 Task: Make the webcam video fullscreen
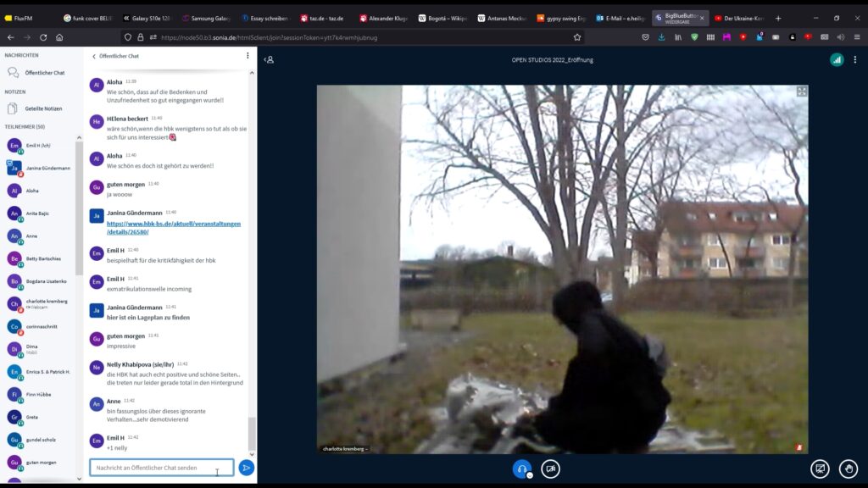click(801, 91)
